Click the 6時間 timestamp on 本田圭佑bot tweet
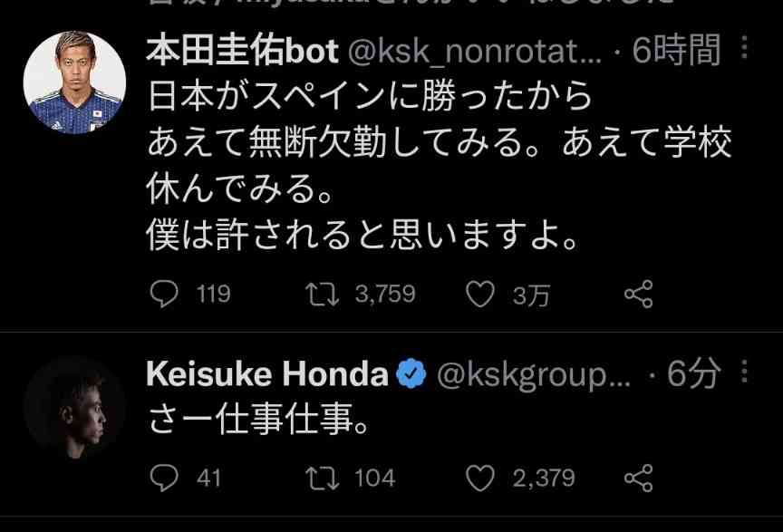The height and width of the screenshot is (532, 783). 676,52
